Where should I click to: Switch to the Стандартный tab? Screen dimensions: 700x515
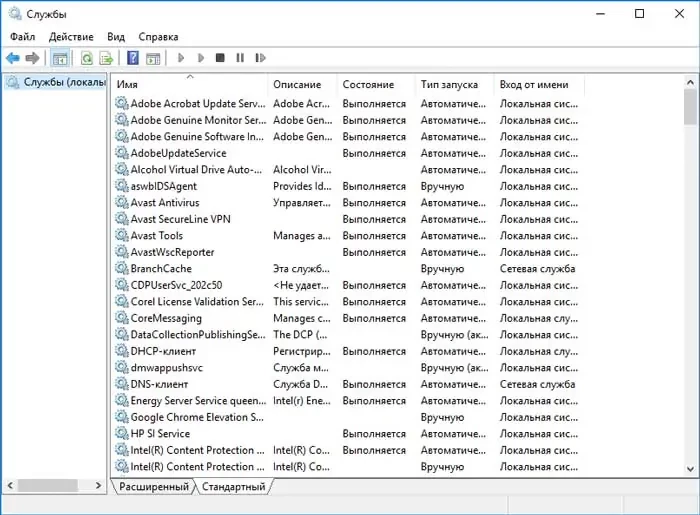[234, 487]
